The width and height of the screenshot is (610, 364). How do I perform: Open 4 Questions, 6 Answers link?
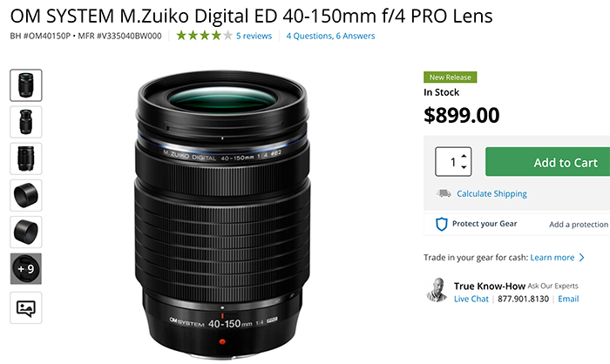pyautogui.click(x=330, y=36)
